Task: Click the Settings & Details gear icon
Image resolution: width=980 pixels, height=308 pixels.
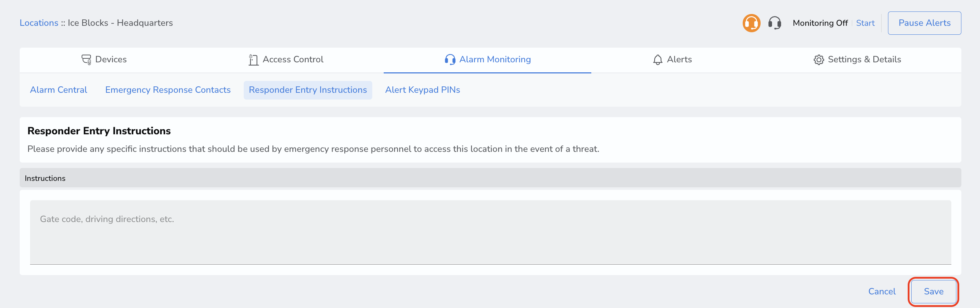Action: (819, 60)
